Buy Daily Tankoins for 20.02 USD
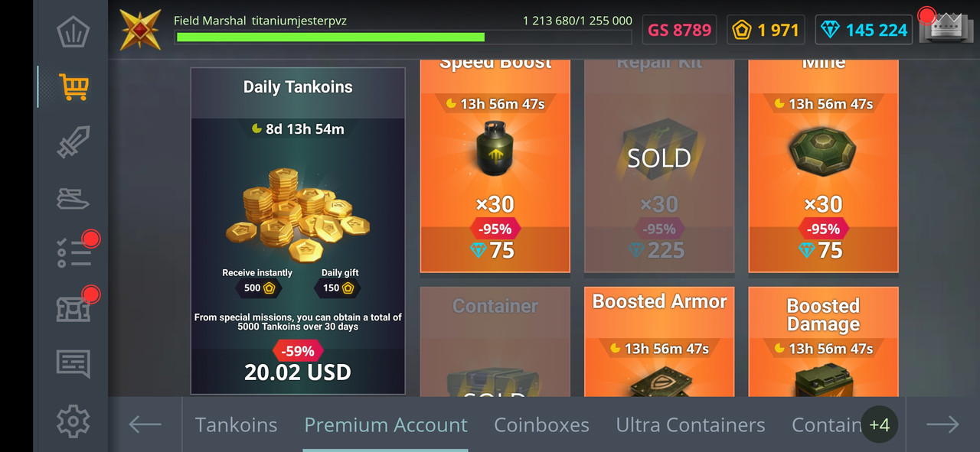980x452 pixels. pyautogui.click(x=298, y=231)
